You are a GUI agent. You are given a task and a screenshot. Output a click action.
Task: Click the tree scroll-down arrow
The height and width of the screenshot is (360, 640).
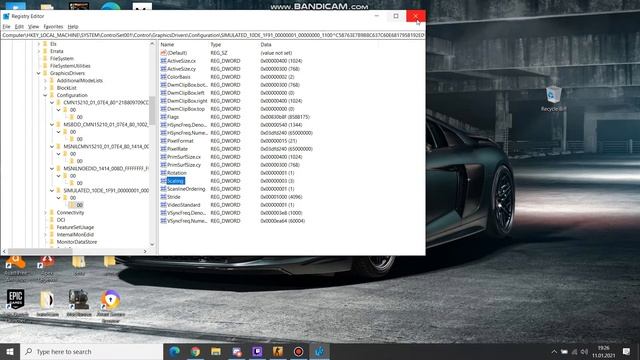point(152,245)
